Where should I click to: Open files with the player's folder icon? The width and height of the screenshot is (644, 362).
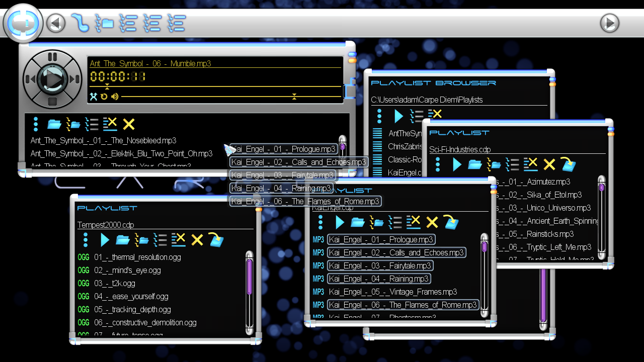pos(54,124)
